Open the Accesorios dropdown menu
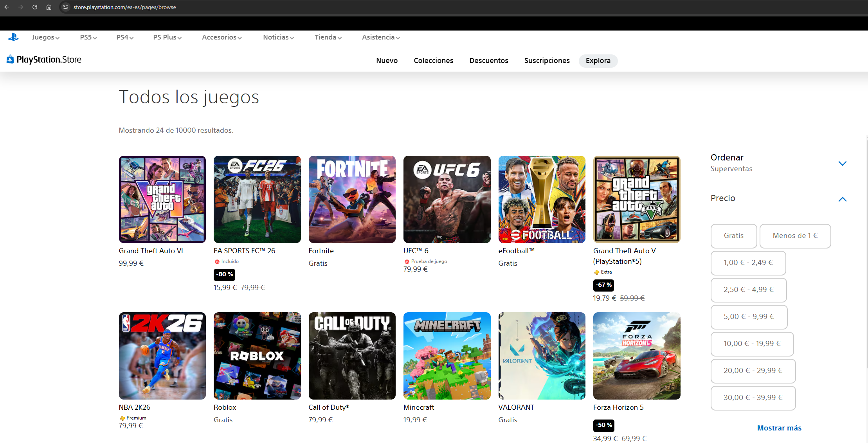Screen dimensions: 868x443 222,37
